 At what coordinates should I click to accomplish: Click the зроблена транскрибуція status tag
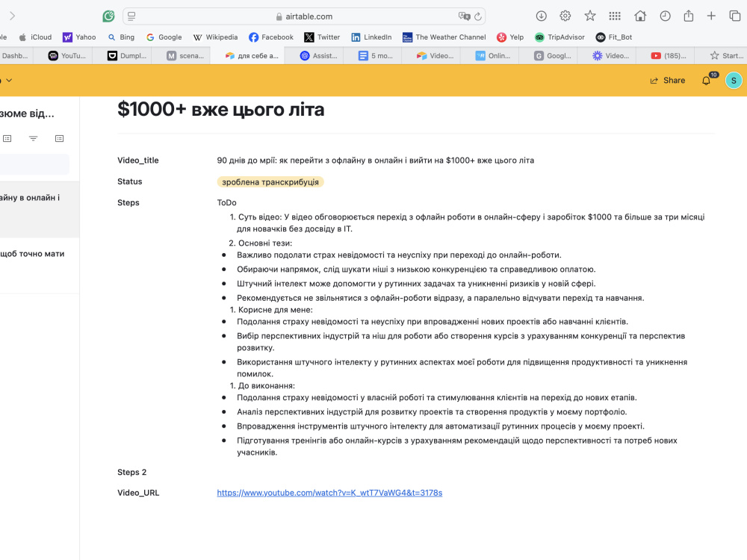270,182
